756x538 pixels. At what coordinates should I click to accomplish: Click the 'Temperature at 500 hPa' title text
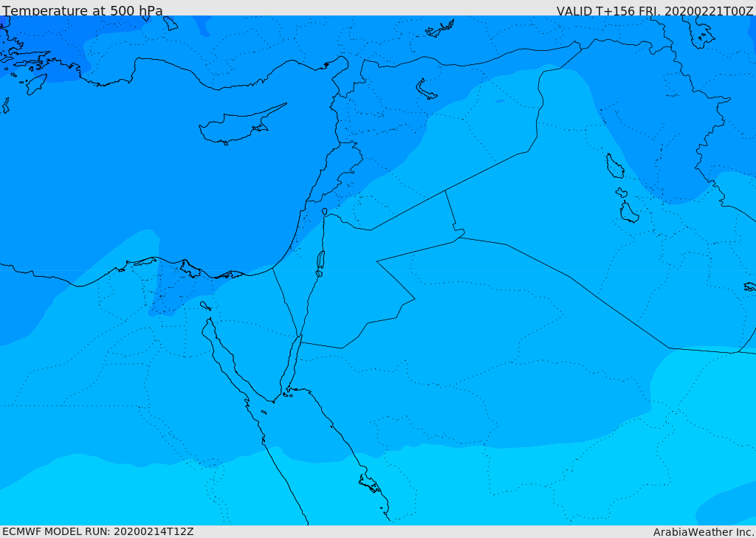[x=83, y=10]
